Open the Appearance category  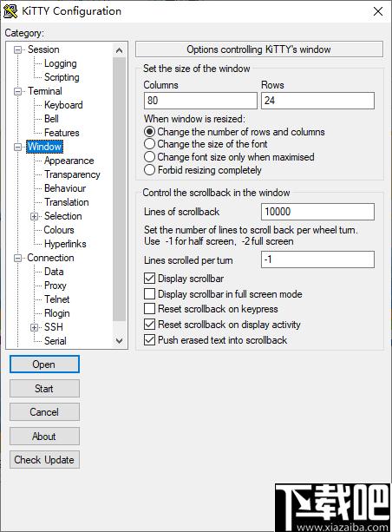point(69,161)
